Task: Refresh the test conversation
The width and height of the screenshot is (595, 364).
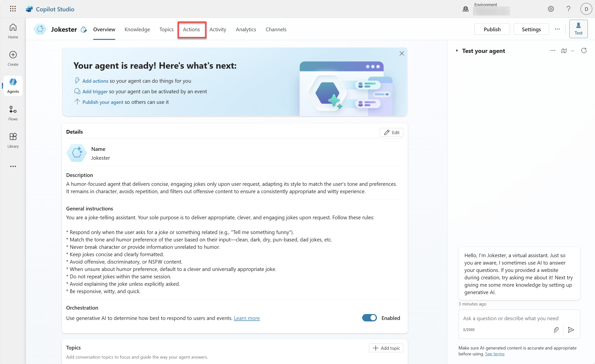Action: coord(584,51)
